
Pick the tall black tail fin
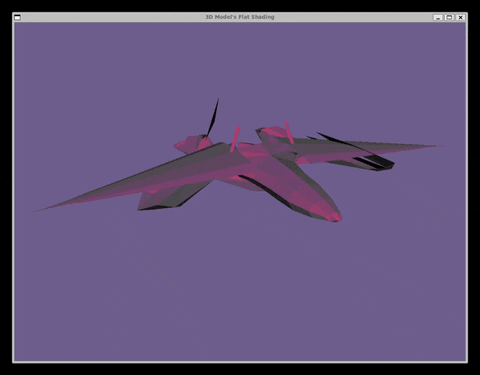[x=213, y=117]
